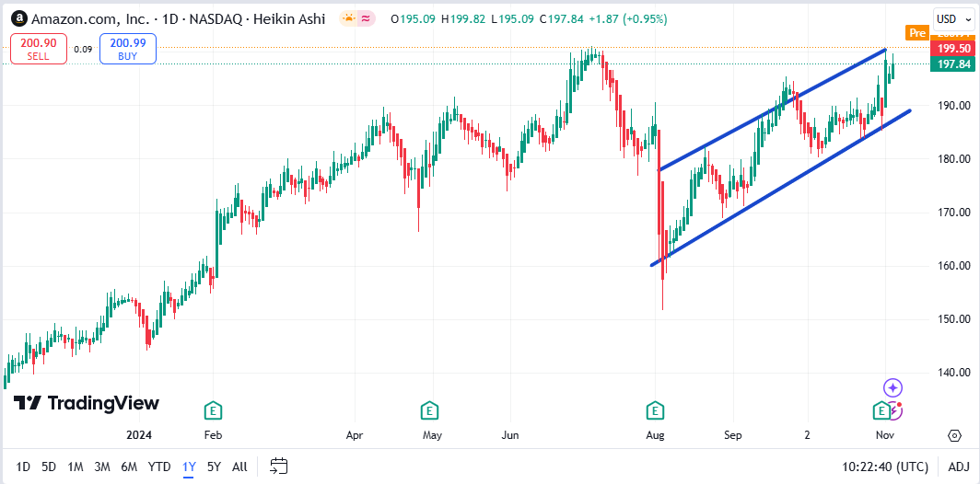
Task: Toggle ADJ adjusted data setting
Action: point(958,467)
